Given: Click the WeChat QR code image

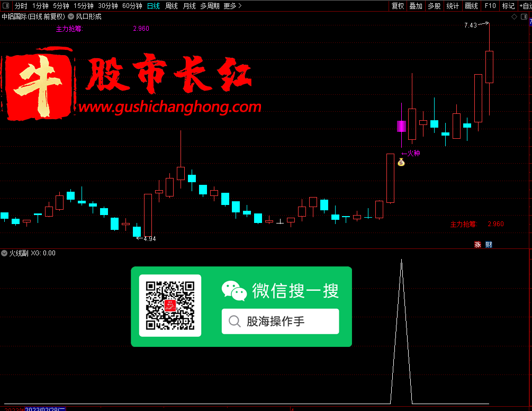Looking at the screenshot, I should 170,306.
